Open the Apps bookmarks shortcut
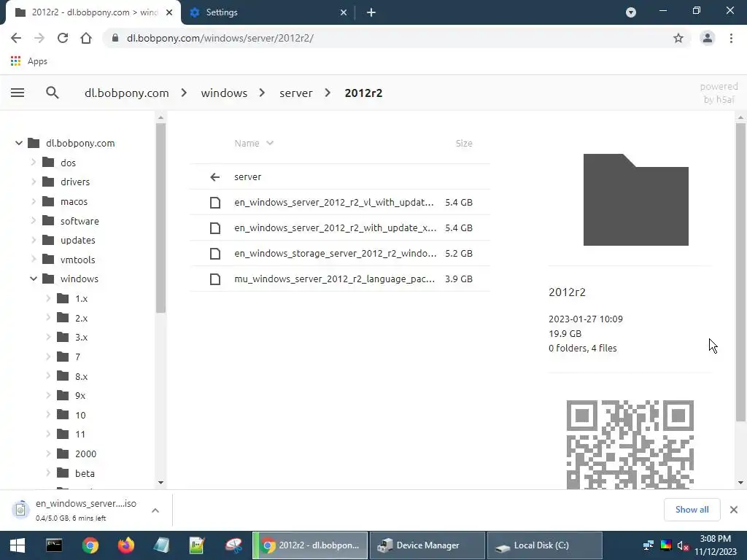The width and height of the screenshot is (747, 560). (x=29, y=61)
